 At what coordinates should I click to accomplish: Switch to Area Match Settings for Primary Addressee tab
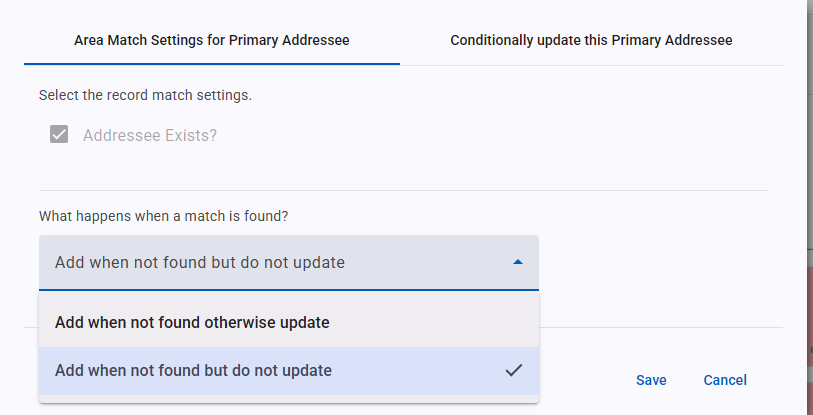(212, 40)
